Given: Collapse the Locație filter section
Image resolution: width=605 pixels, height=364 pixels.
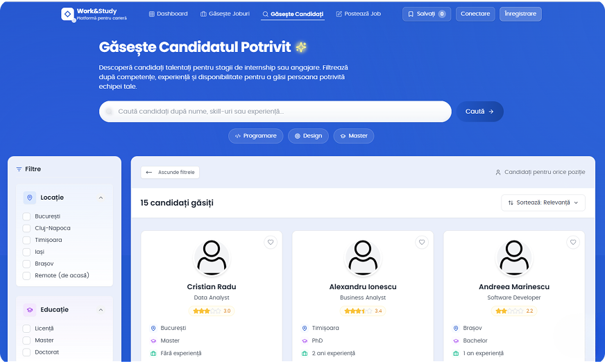Looking at the screenshot, I should pyautogui.click(x=101, y=198).
